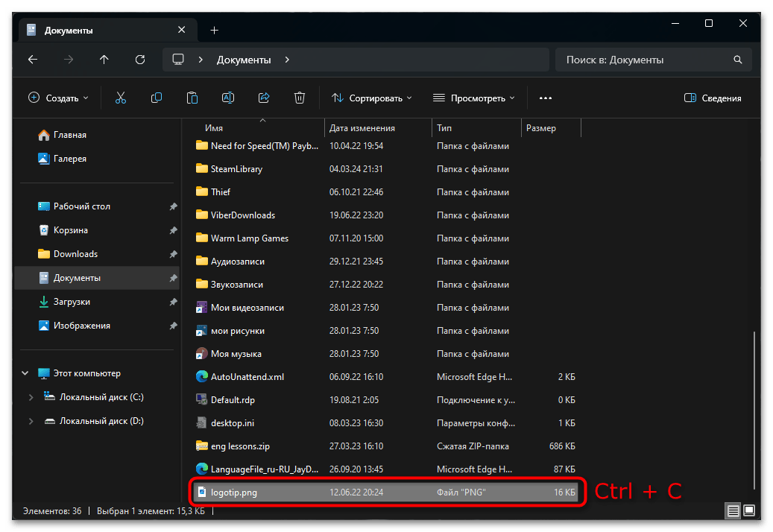Click the Paste clipboard icon
The width and height of the screenshot is (773, 532).
click(x=192, y=98)
